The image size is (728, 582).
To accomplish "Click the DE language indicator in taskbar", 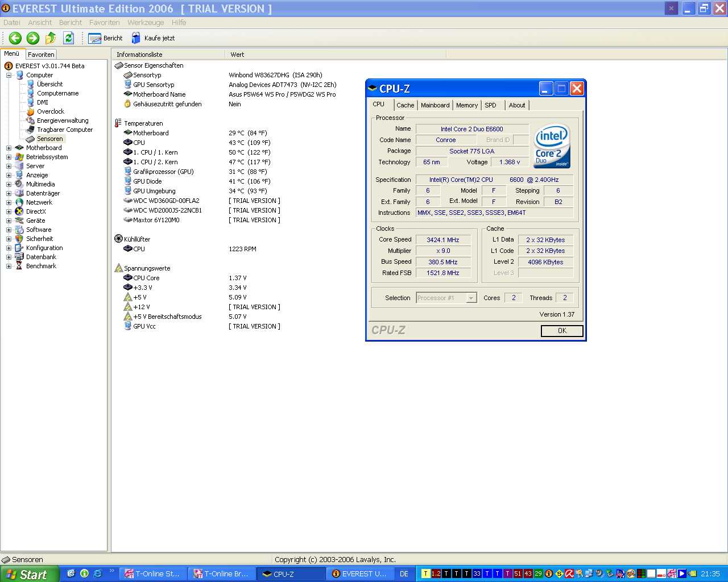I will tap(404, 574).
